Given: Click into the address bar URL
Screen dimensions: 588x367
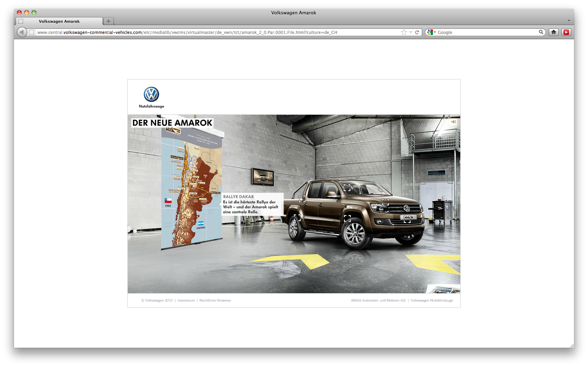Looking at the screenshot, I should 187,32.
